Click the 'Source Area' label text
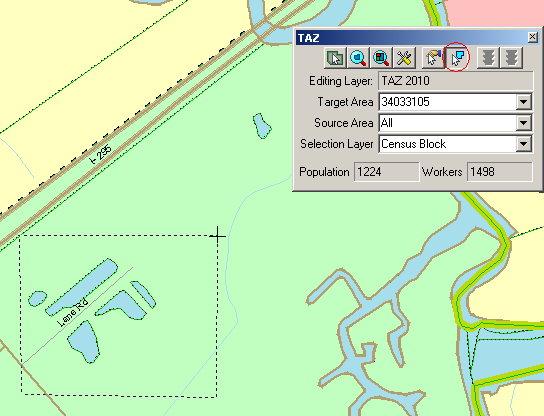The width and height of the screenshot is (544, 416). pos(343,123)
